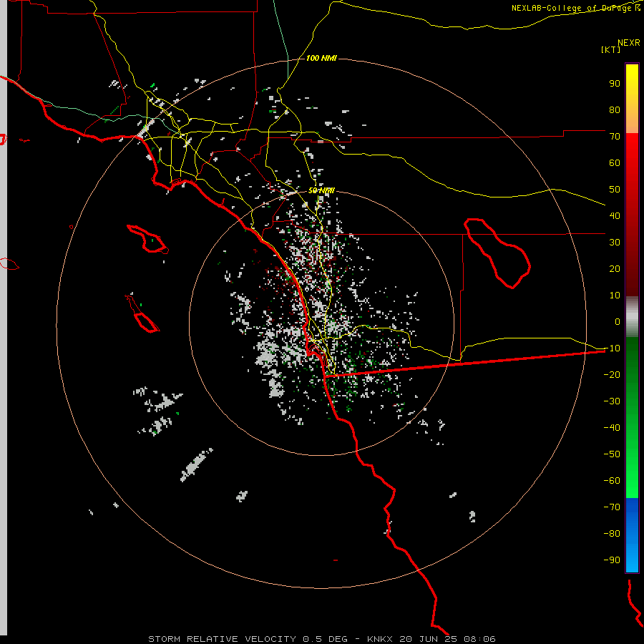Select the gray zero band of velocity scale
This screenshot has height=644, width=644.
pyautogui.click(x=632, y=317)
